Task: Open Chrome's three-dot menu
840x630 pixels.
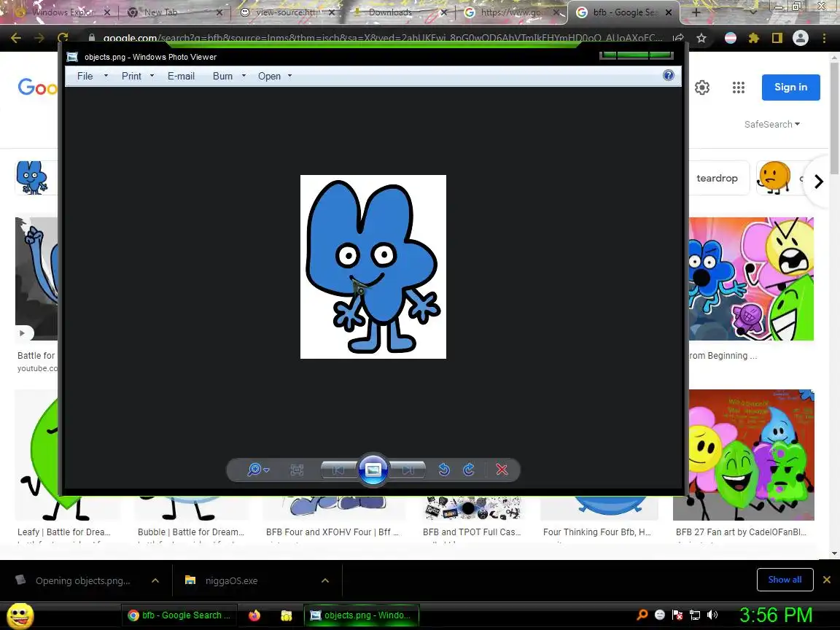Action: pyautogui.click(x=824, y=38)
